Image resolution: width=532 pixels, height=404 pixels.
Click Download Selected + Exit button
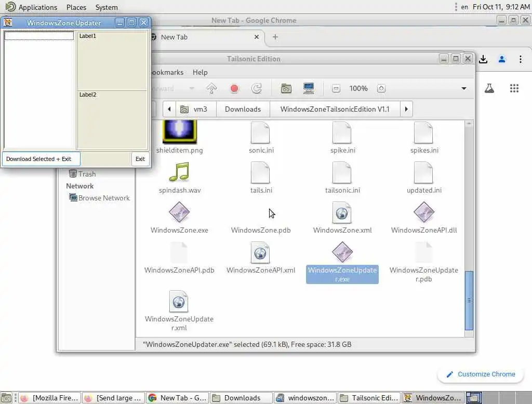(x=41, y=159)
